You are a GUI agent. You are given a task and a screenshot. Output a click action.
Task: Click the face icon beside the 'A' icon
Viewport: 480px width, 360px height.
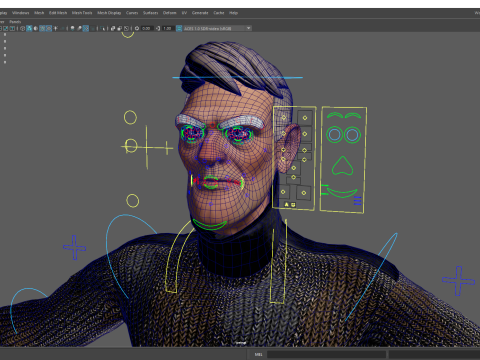coord(293,204)
